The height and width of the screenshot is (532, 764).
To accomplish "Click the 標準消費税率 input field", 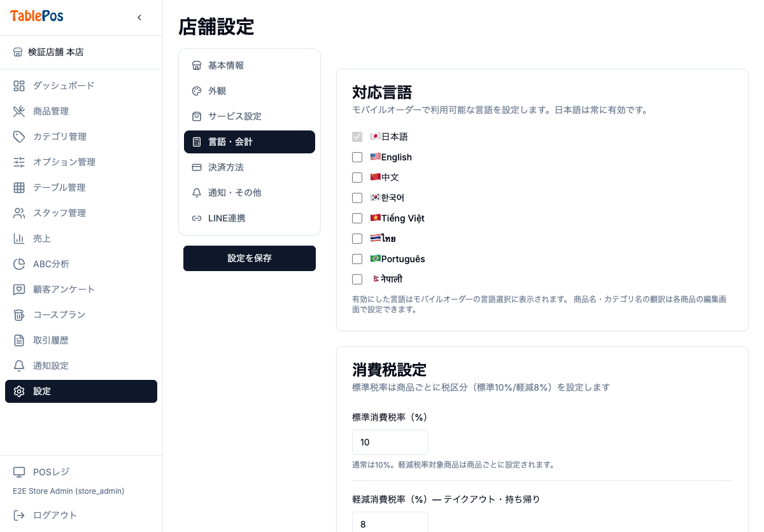I will pos(390,442).
